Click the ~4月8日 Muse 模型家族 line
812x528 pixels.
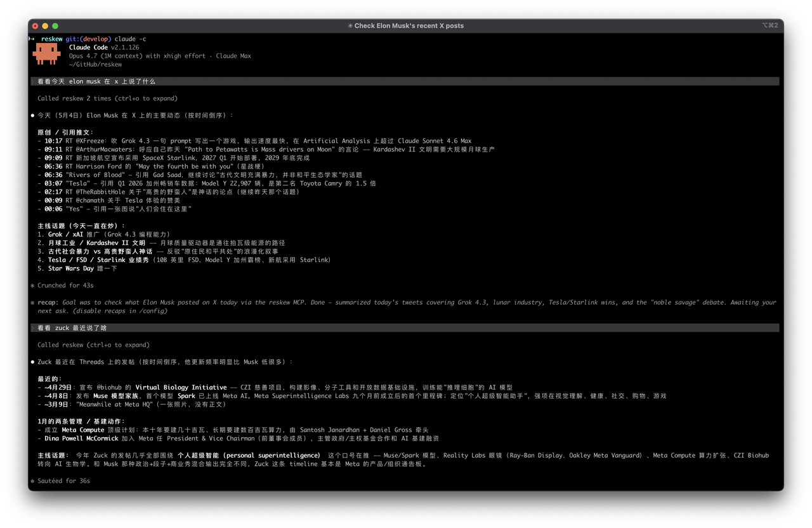coord(351,396)
